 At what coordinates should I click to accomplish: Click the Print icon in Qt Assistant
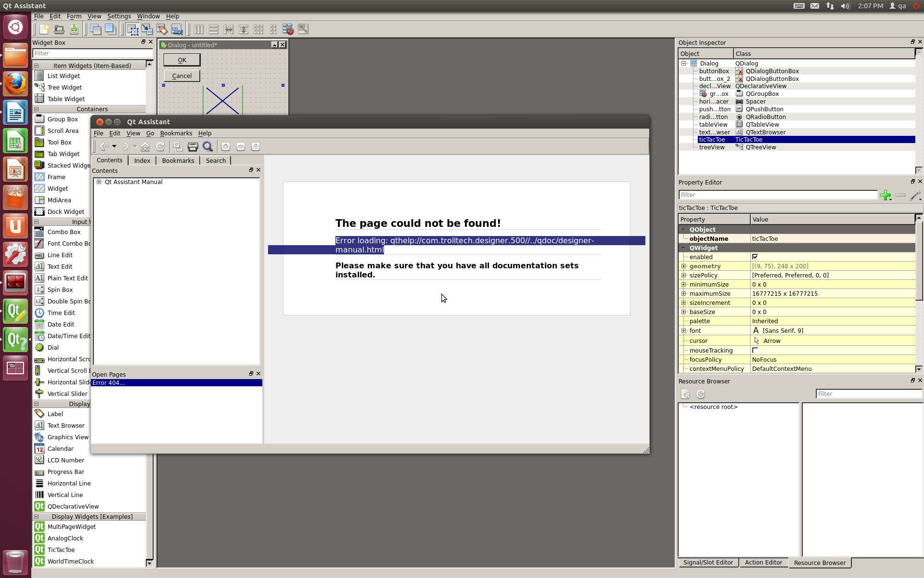pyautogui.click(x=192, y=146)
